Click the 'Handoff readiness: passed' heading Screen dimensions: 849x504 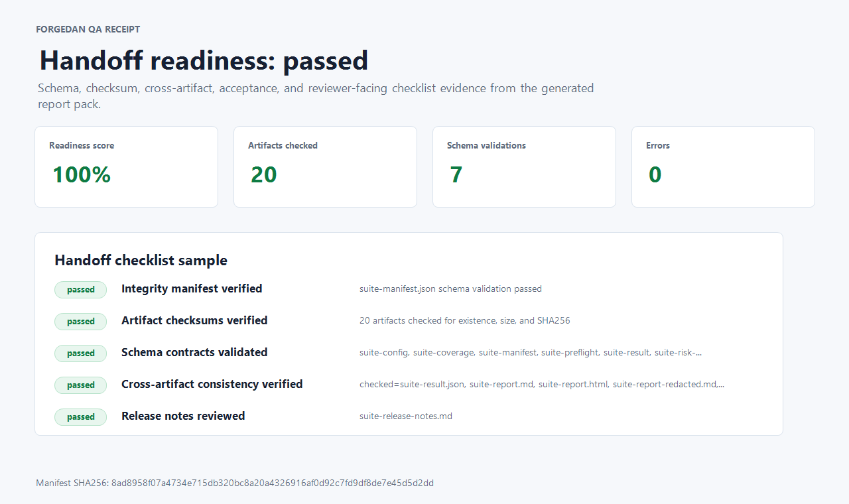click(204, 60)
